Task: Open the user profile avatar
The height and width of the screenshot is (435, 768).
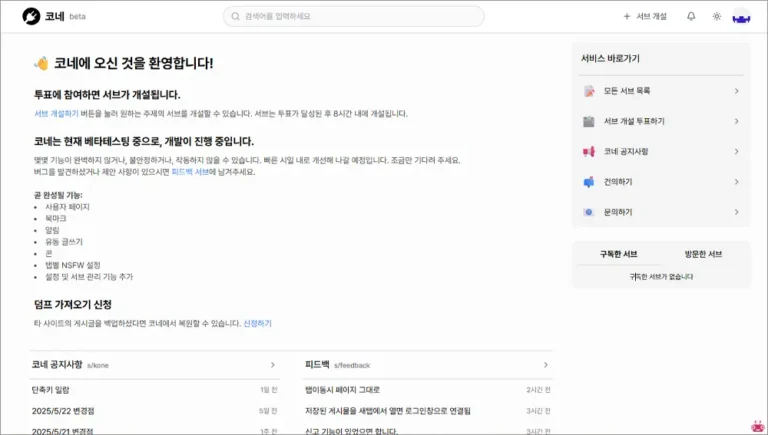Action: [x=741, y=17]
